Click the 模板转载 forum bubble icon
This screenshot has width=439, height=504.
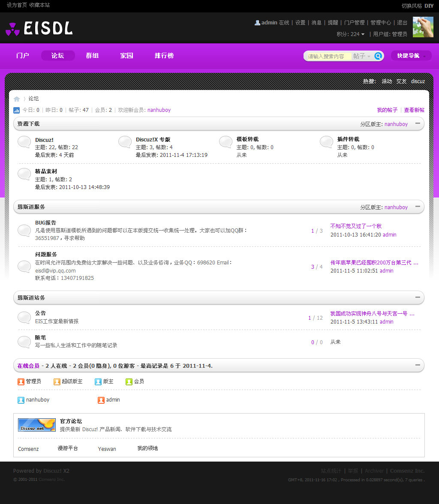tap(226, 142)
